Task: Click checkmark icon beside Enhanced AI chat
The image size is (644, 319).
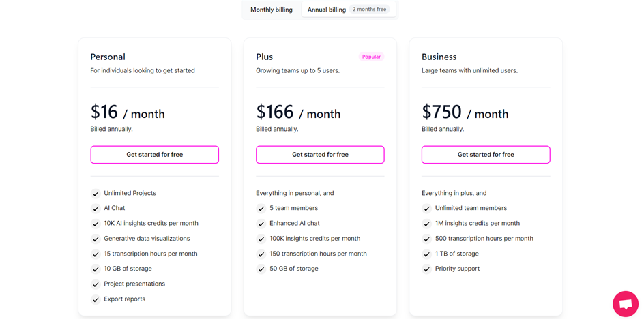Action: pos(261,224)
